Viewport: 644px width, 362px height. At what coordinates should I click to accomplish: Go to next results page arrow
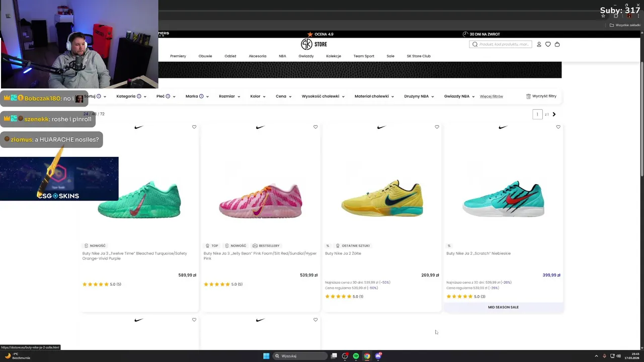[554, 114]
